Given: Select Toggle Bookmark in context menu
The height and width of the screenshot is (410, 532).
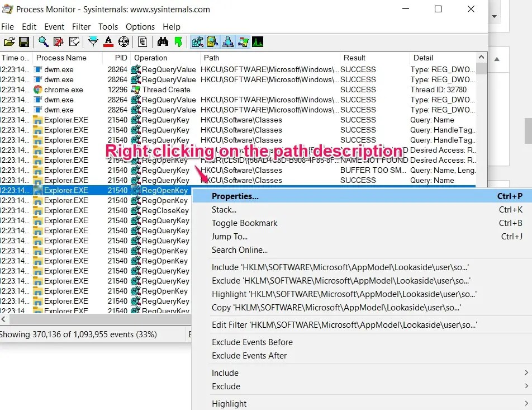Looking at the screenshot, I should tap(362, 223).
